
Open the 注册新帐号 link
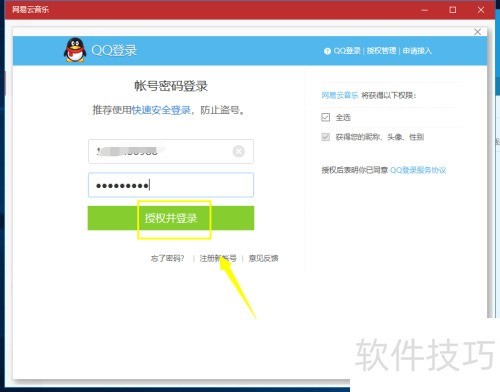pyautogui.click(x=218, y=258)
